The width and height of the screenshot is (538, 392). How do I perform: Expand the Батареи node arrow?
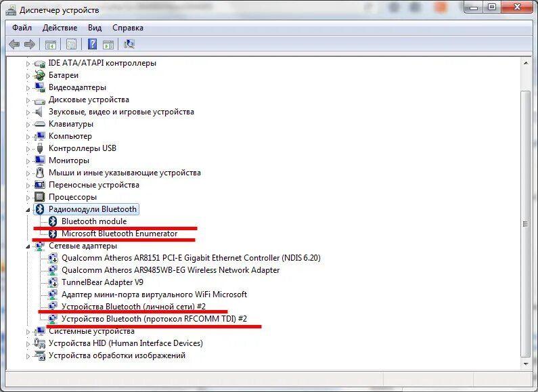(28, 76)
